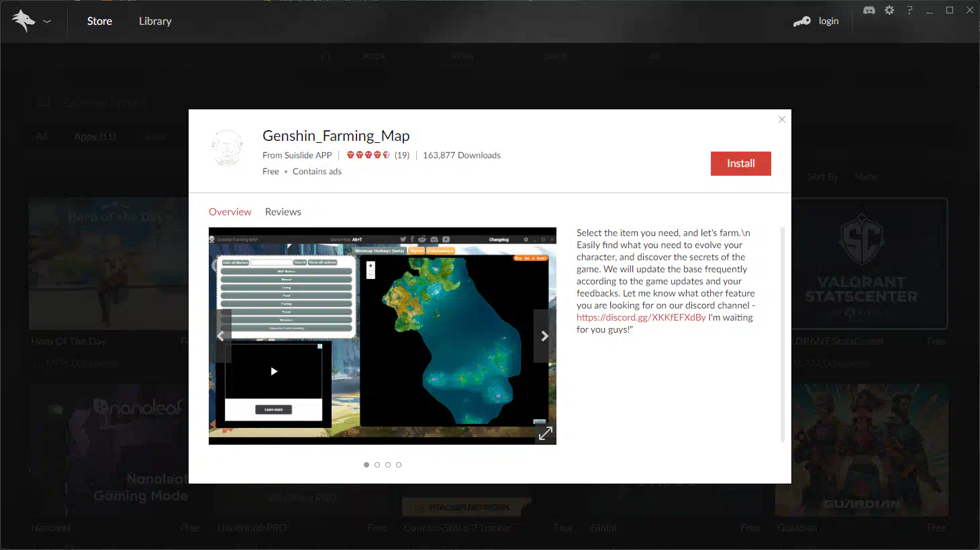This screenshot has width=980, height=550.
Task: Click the Guardian app card thumbnail
Action: tap(862, 451)
